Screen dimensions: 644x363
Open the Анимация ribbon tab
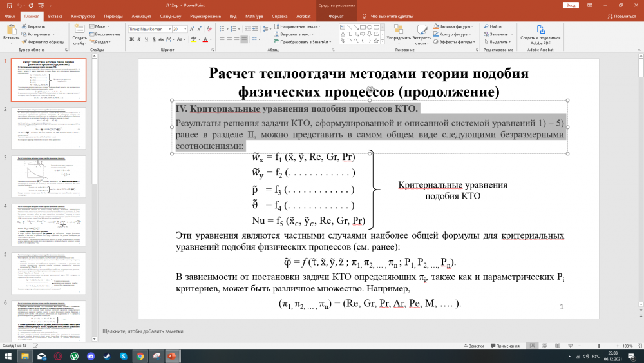point(141,17)
